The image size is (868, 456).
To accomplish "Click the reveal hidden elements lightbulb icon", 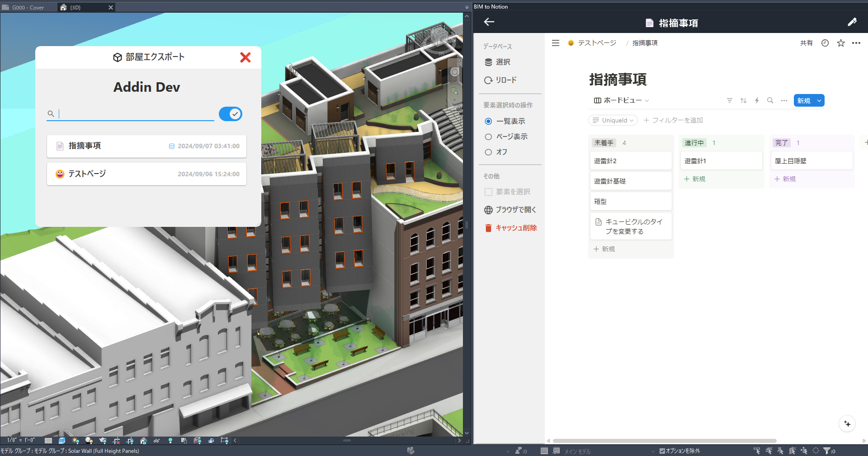I will point(170,441).
